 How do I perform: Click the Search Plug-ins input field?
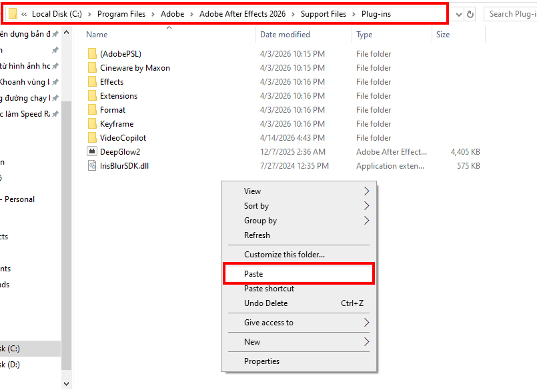click(x=510, y=14)
